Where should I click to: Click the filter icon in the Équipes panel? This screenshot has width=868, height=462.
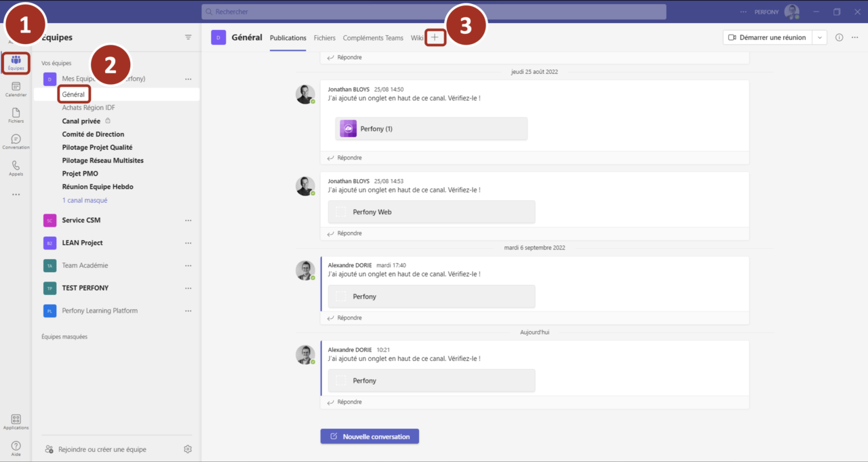pos(188,37)
